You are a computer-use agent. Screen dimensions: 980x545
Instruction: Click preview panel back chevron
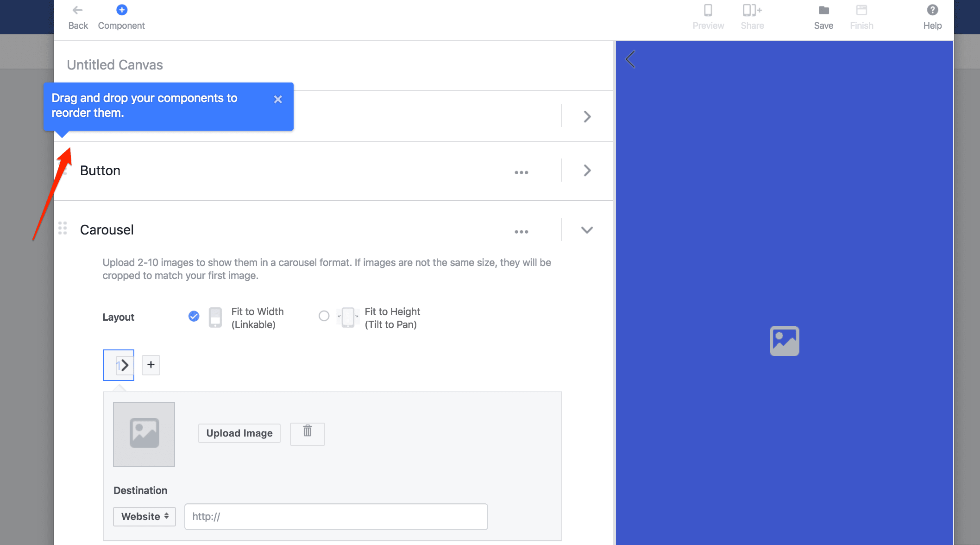pyautogui.click(x=630, y=59)
